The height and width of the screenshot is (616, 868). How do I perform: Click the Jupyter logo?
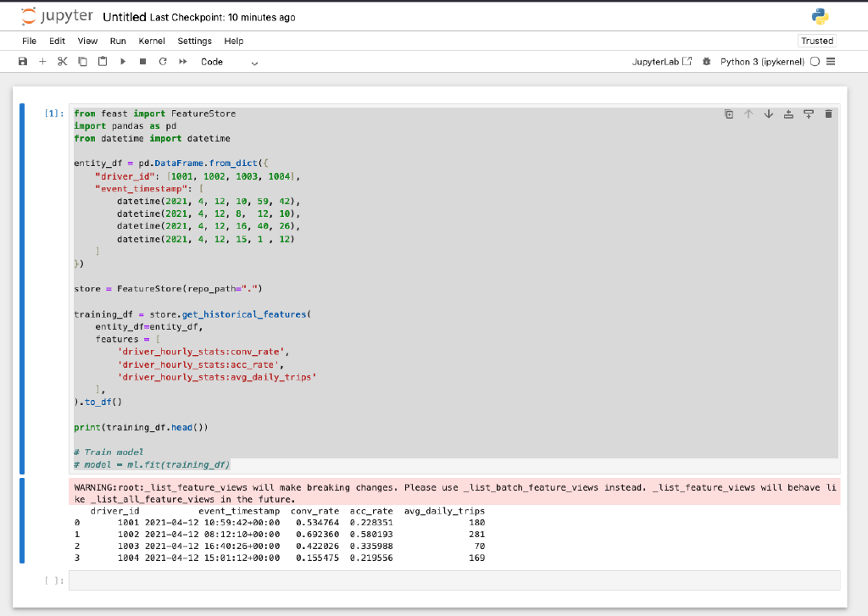click(57, 17)
